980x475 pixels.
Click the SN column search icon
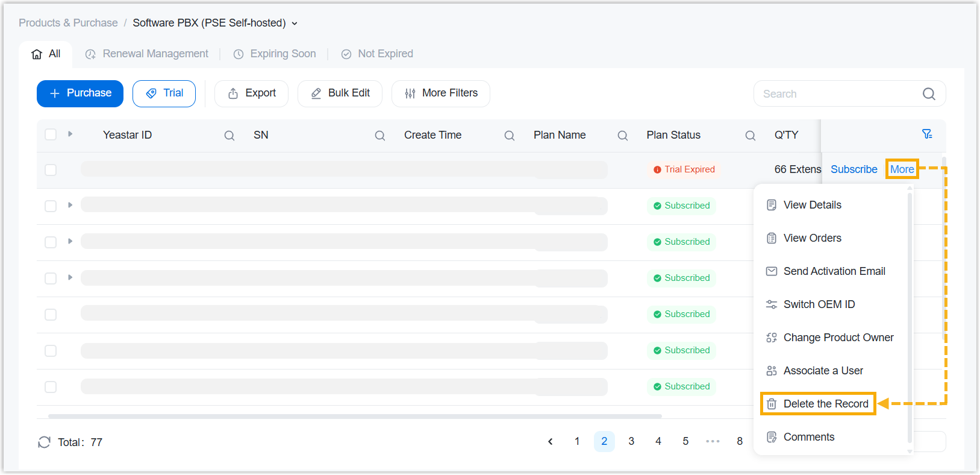click(379, 136)
